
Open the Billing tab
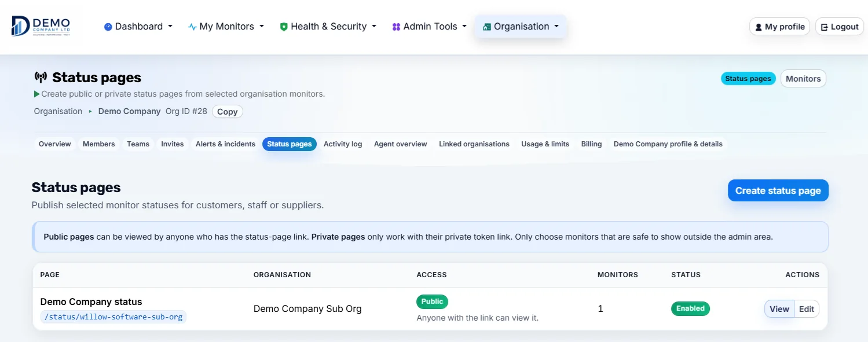pyautogui.click(x=591, y=144)
